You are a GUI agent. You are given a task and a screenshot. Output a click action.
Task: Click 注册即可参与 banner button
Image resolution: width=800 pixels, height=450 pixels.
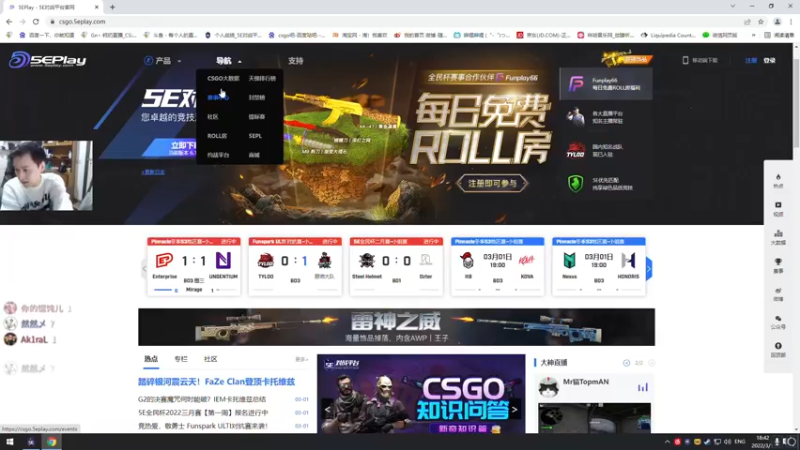tap(492, 183)
